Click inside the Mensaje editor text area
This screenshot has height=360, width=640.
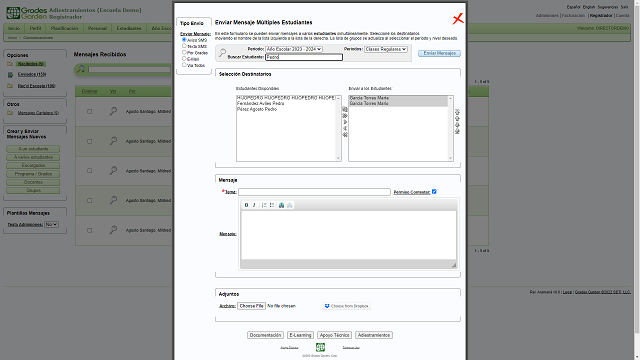[x=349, y=235]
